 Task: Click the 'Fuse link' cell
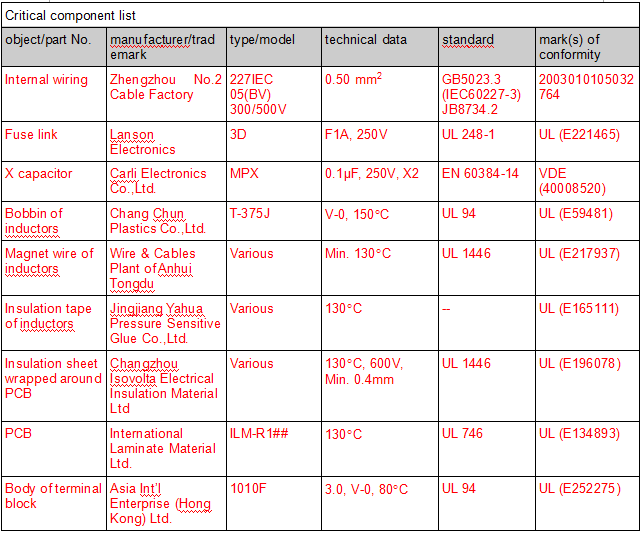54,141
